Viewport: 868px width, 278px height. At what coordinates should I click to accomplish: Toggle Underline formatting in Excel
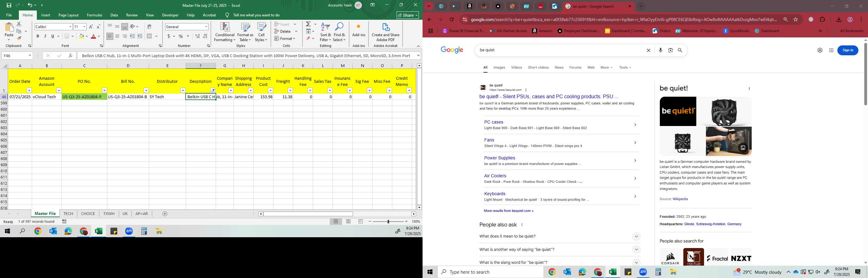[x=53, y=36]
